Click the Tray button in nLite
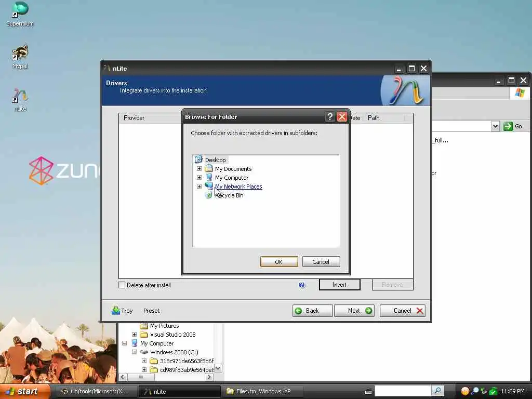Image resolution: width=532 pixels, height=399 pixels. [122, 311]
